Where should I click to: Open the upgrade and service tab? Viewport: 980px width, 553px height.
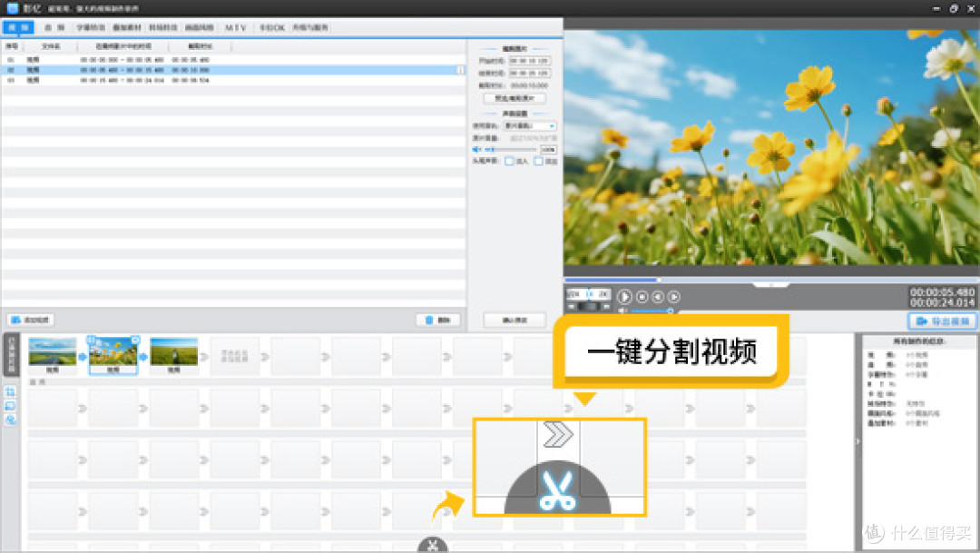310,27
